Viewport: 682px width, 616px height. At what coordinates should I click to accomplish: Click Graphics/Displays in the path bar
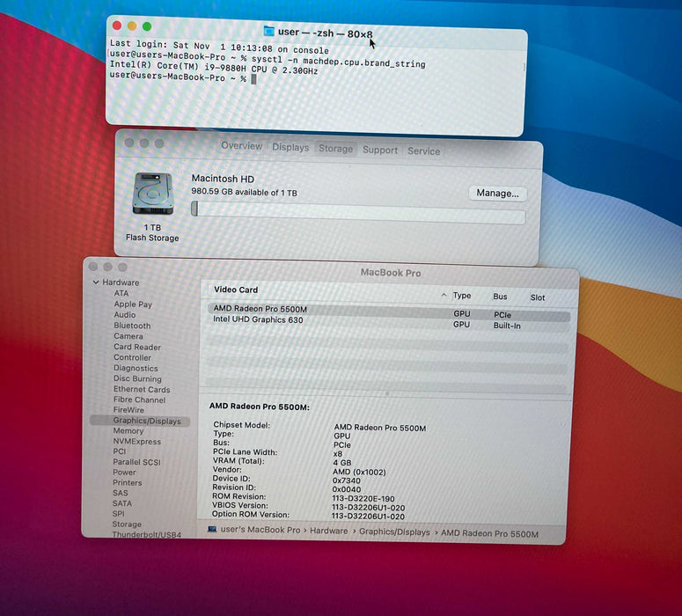[x=394, y=532]
